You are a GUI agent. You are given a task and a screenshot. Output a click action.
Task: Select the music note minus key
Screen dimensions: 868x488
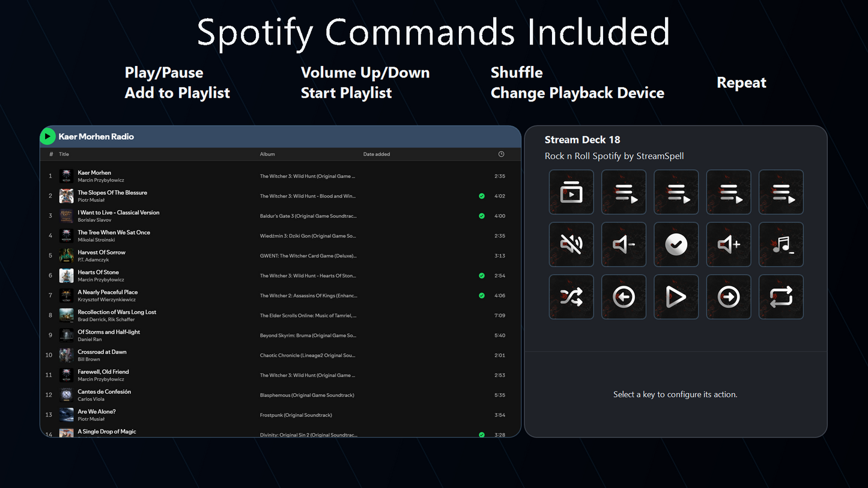click(781, 244)
